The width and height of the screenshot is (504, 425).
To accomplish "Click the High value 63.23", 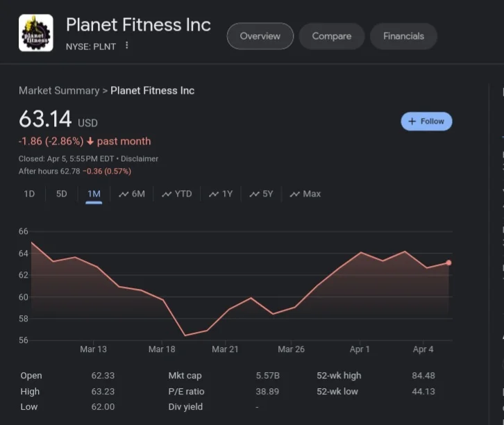I will (x=103, y=391).
